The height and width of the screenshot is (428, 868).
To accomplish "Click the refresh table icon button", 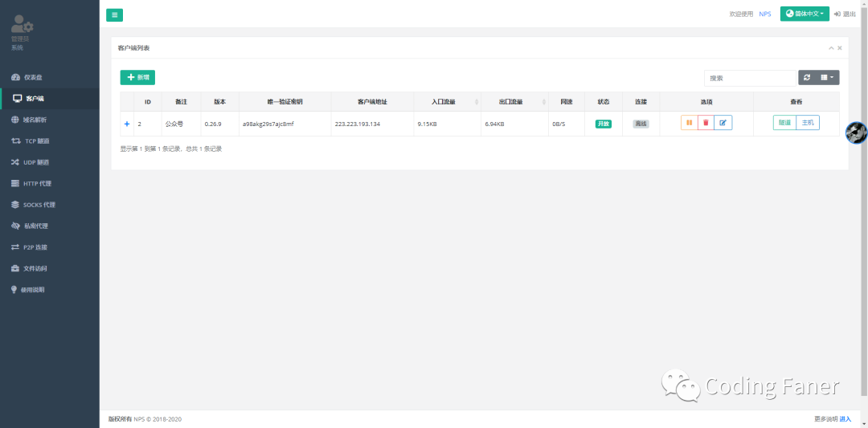I will tap(807, 78).
